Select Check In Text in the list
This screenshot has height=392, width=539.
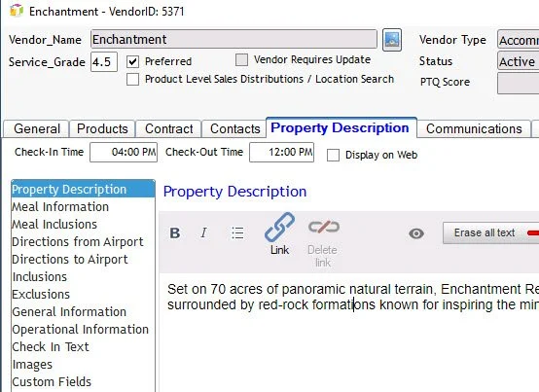[x=84, y=347]
